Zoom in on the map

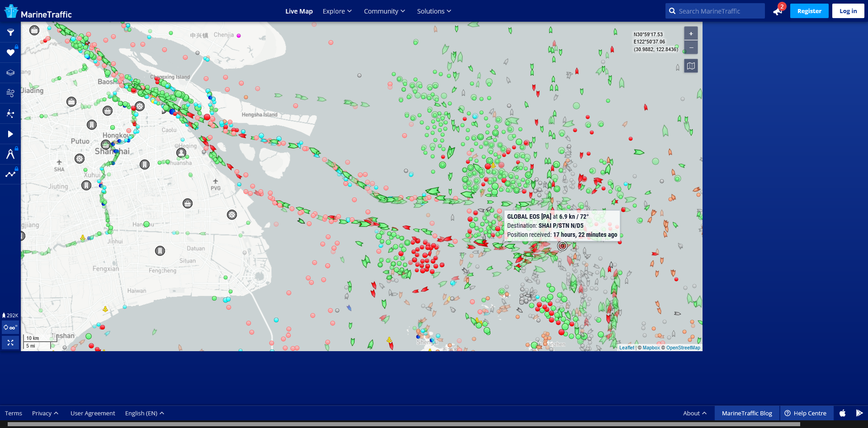(x=691, y=33)
